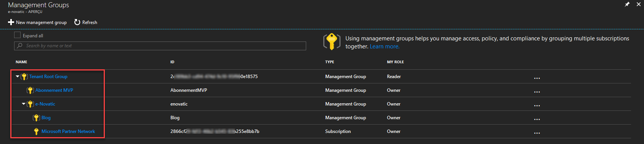Viewport: 644px width, 144px height.
Task: Close the Management Groups blade
Action: point(639,4)
